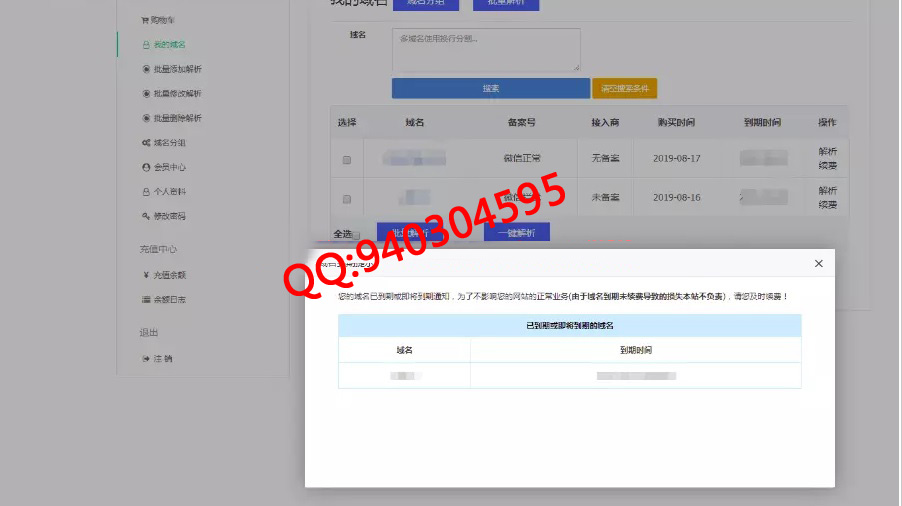Image resolution: width=902 pixels, height=506 pixels.
Task: Click the 我的域名 sidebar icon
Action: pyautogui.click(x=146, y=45)
